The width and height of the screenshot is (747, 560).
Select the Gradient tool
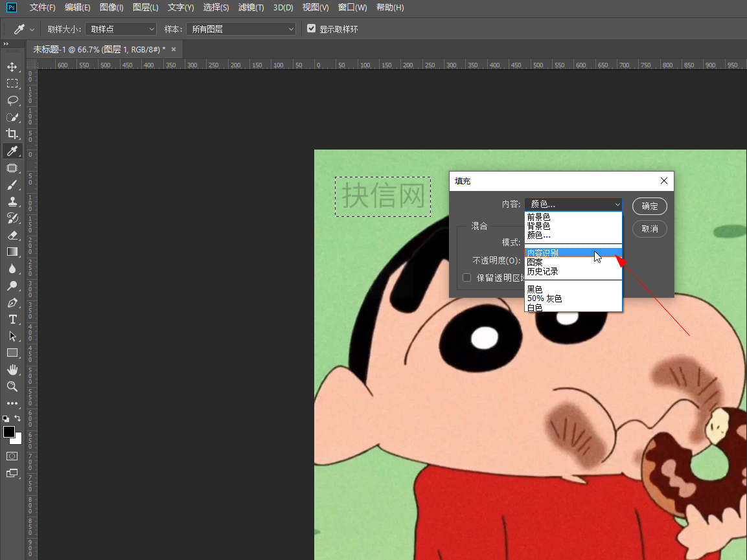tap(12, 252)
